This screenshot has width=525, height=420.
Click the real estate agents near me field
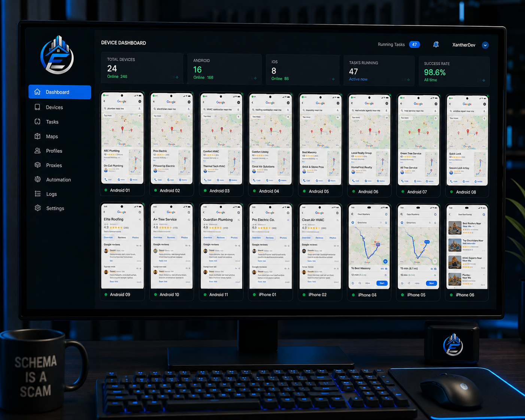point(370,110)
